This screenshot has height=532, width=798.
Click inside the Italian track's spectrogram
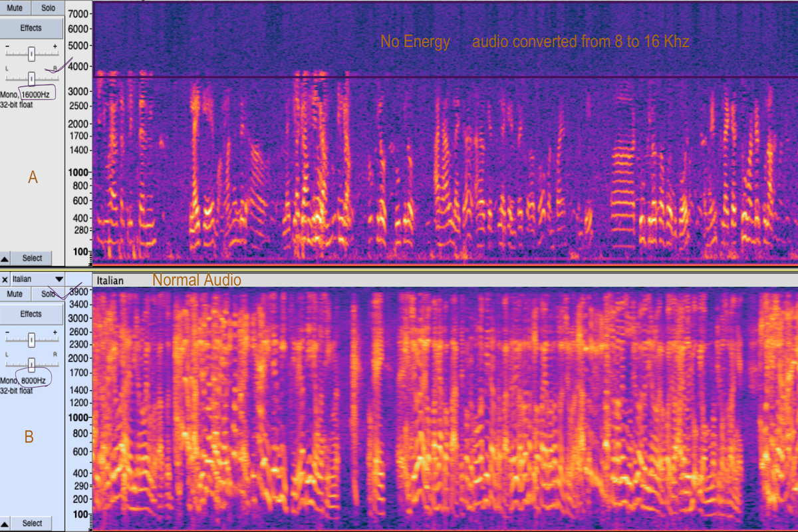pos(445,408)
